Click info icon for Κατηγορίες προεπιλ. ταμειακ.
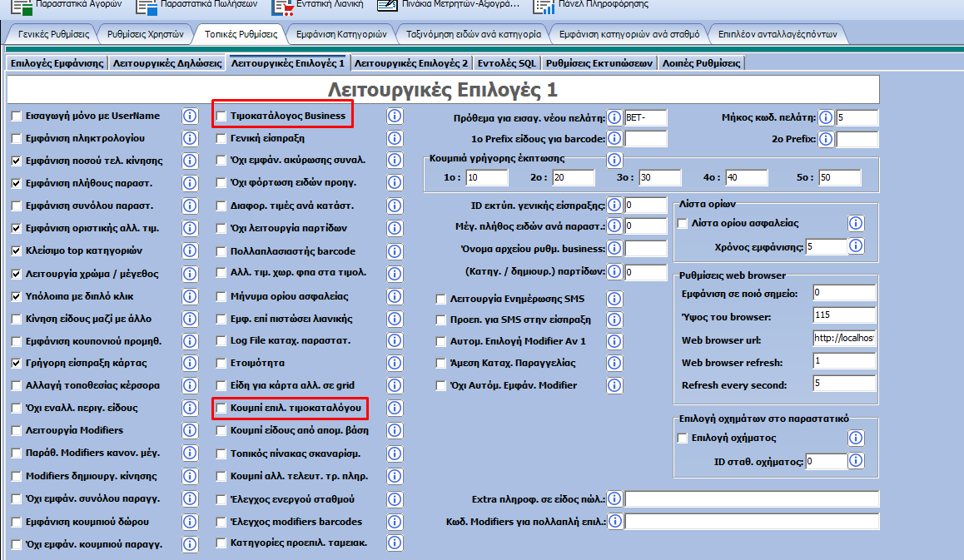964x560 pixels. pos(395,543)
